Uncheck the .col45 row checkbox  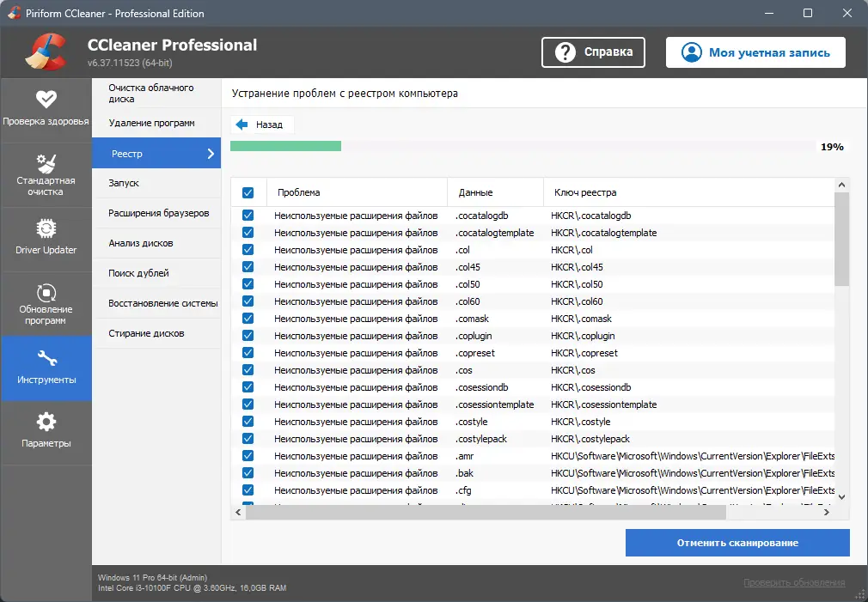coord(248,267)
